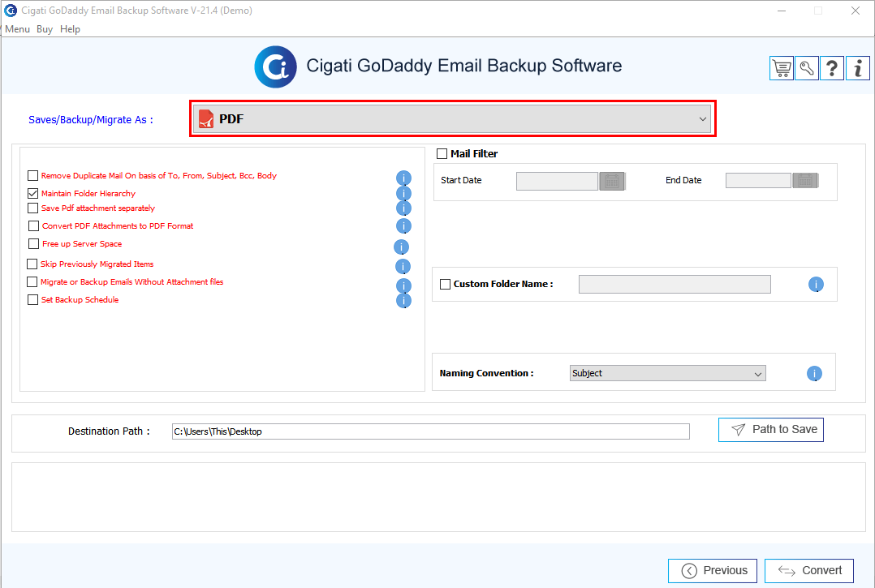Show info for Save Pdf attachment separately
Image resolution: width=875 pixels, height=588 pixels.
click(x=403, y=208)
